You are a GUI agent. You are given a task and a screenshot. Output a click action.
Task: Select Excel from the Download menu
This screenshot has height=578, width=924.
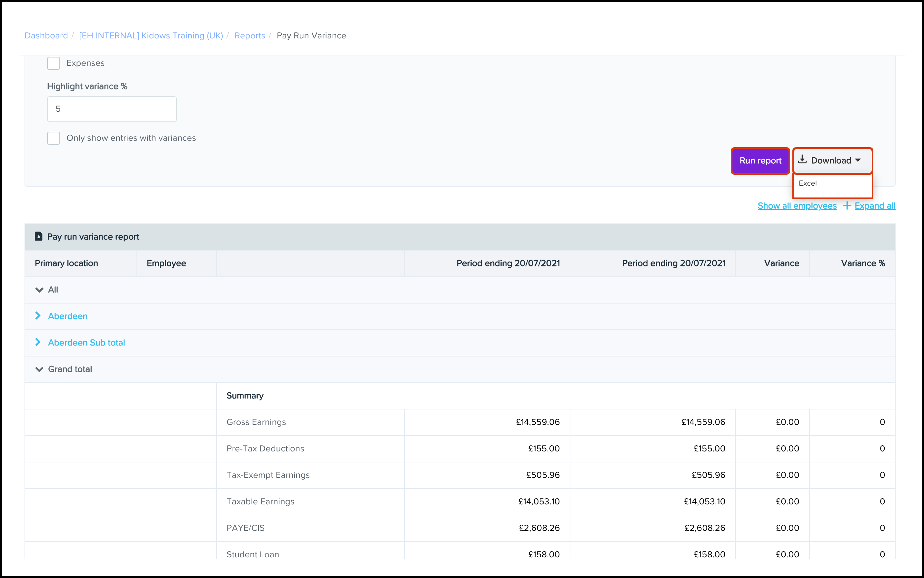808,183
